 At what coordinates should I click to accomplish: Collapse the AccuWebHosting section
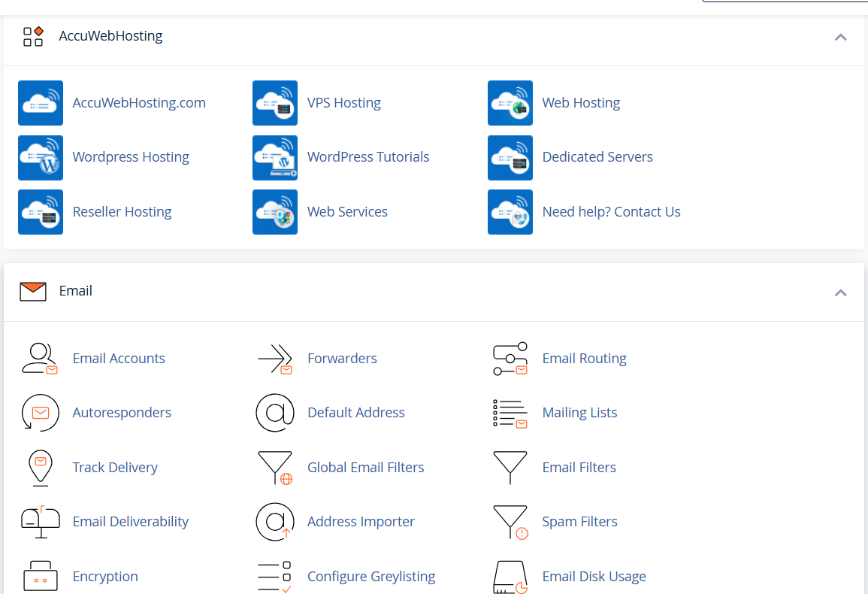840,37
